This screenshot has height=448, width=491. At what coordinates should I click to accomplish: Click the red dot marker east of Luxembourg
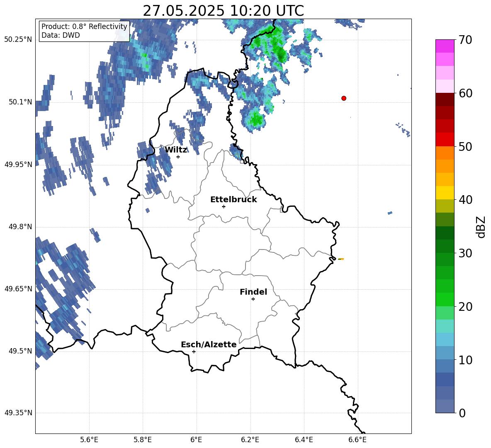[344, 98]
